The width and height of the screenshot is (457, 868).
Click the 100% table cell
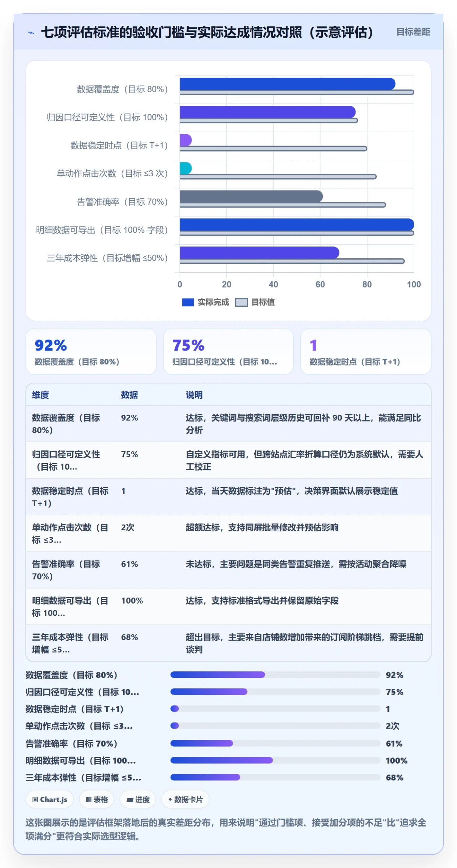132,600
